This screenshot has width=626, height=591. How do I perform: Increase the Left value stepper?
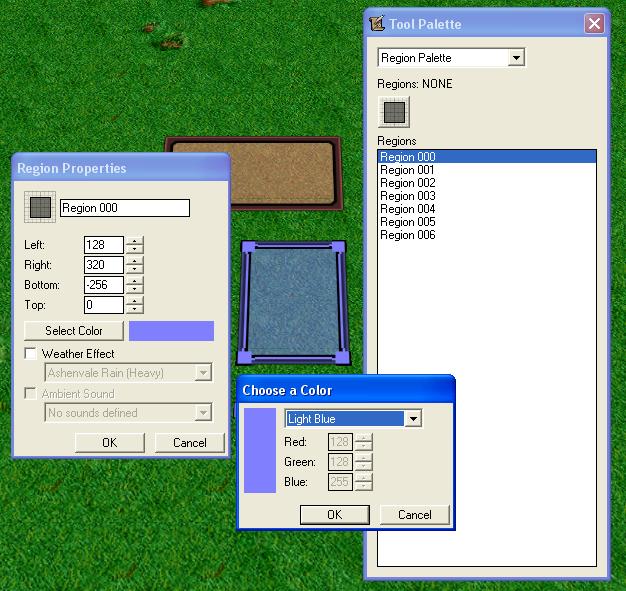coord(135,240)
